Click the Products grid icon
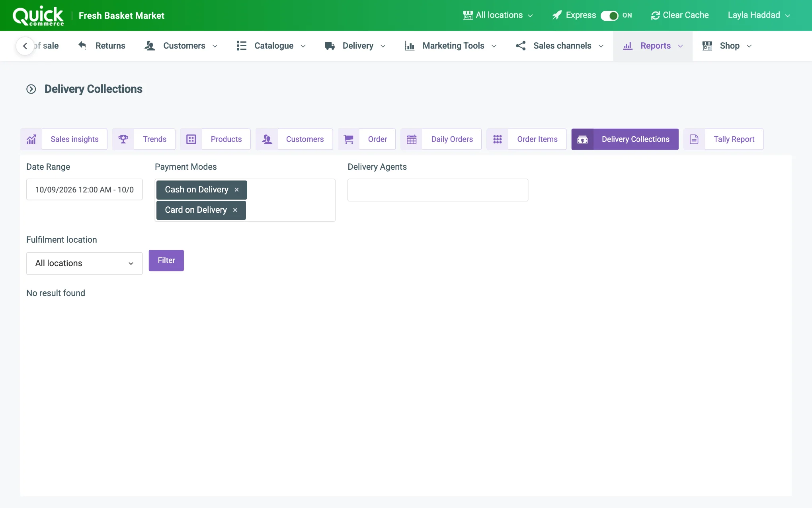The width and height of the screenshot is (812, 508). (191, 139)
